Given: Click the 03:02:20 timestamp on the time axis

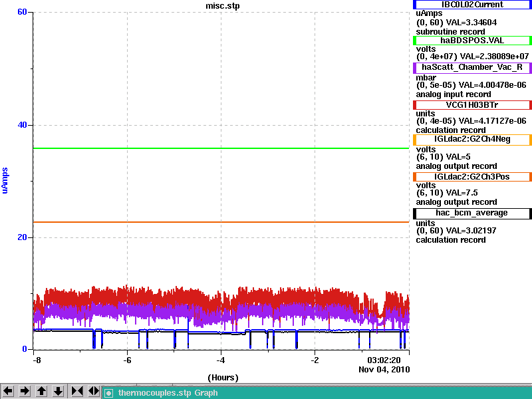Looking at the screenshot, I should coord(384,360).
